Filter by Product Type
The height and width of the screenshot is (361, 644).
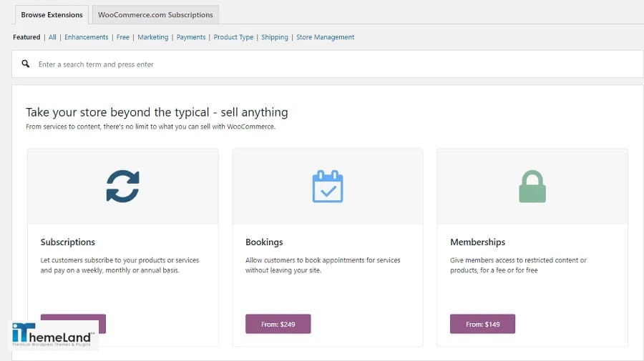(x=233, y=37)
